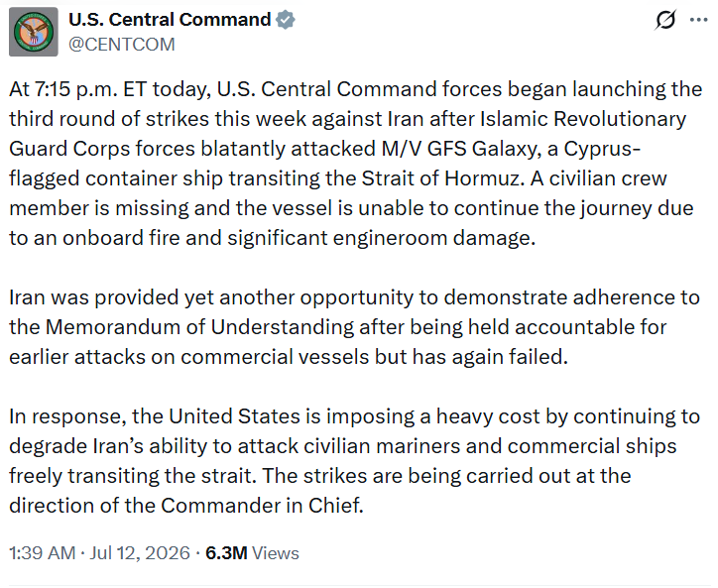Click the paragraph starting "Iran was provided"
The height and width of the screenshot is (588, 718).
coord(354,327)
